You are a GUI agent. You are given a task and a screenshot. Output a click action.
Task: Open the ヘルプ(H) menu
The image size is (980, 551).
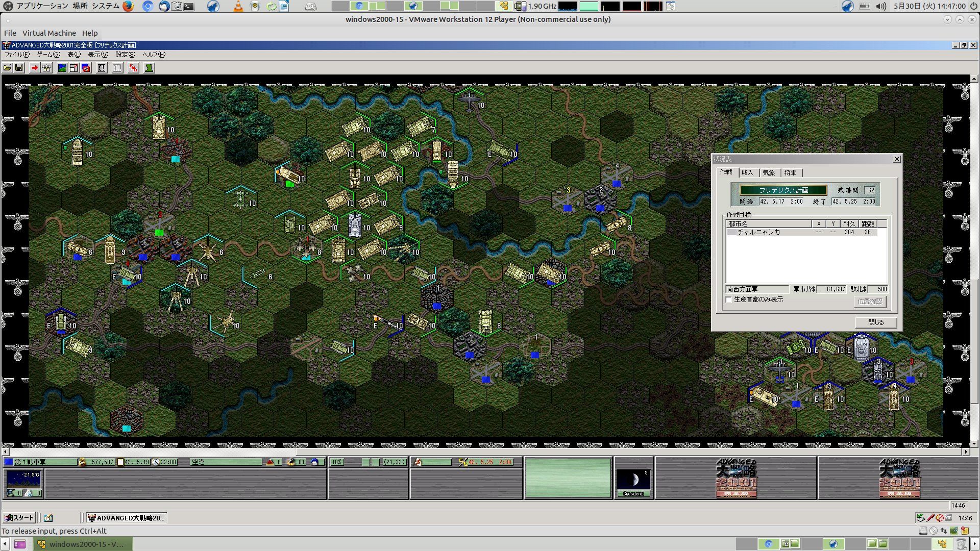pyautogui.click(x=154, y=55)
